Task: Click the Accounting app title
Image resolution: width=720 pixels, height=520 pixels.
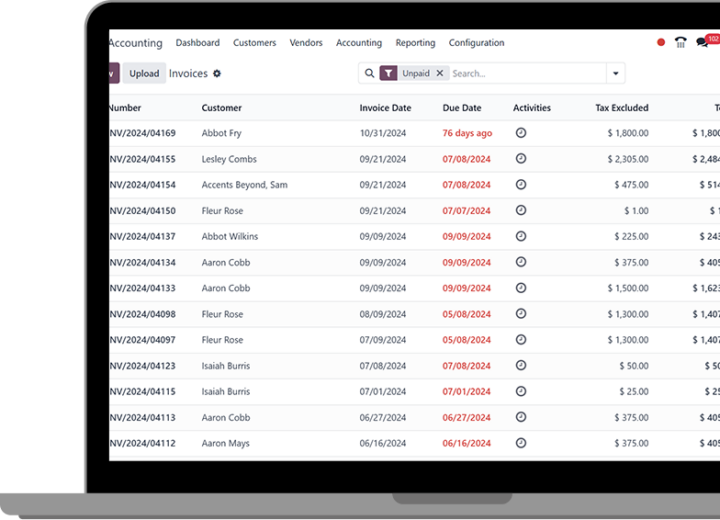Action: point(136,43)
